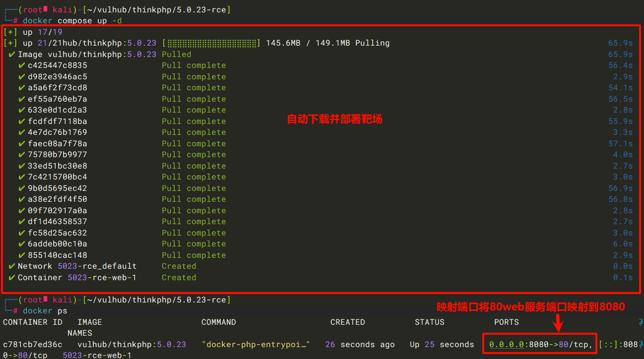Click the 145.6MB / 149.1MB Pulling text

(x=327, y=43)
